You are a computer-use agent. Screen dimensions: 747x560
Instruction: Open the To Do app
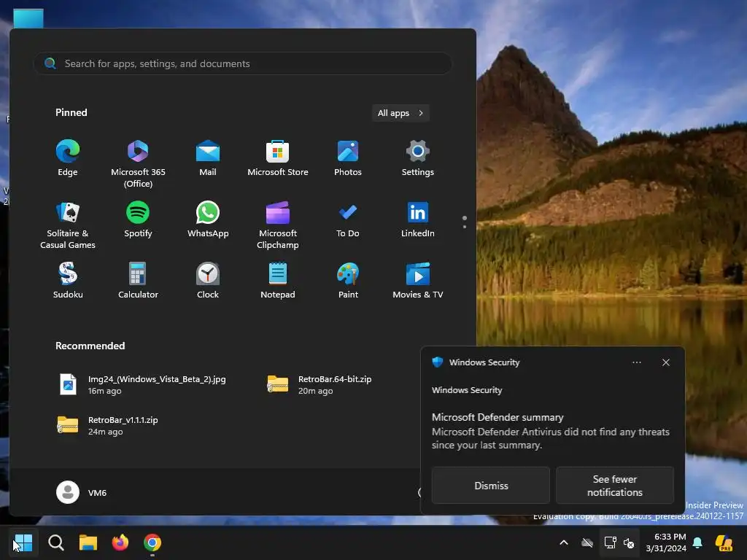348,220
